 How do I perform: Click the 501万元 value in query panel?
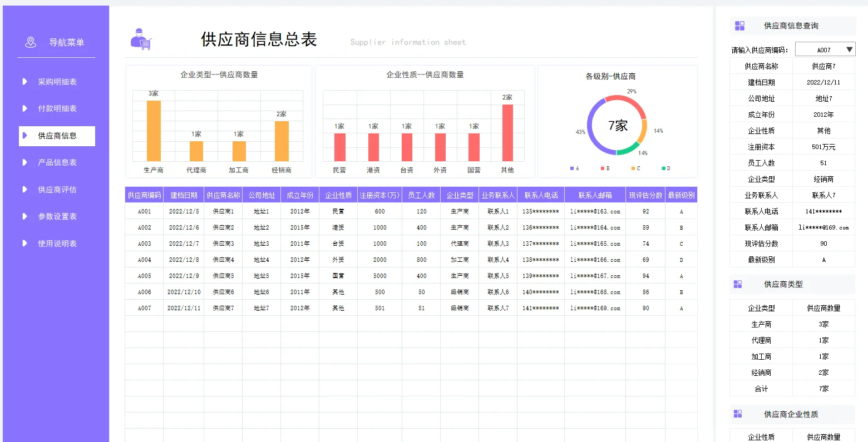pos(823,147)
